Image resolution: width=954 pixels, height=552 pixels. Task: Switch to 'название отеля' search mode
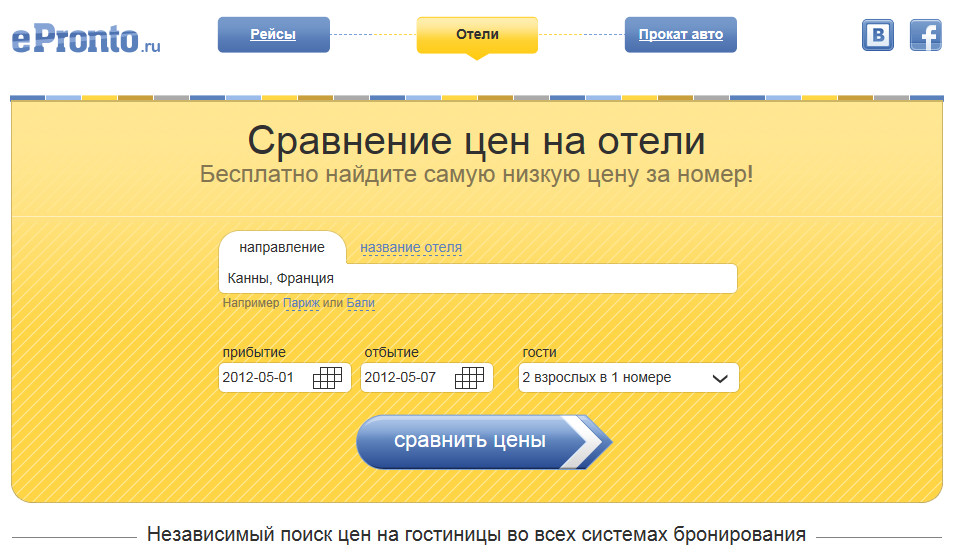click(x=411, y=247)
